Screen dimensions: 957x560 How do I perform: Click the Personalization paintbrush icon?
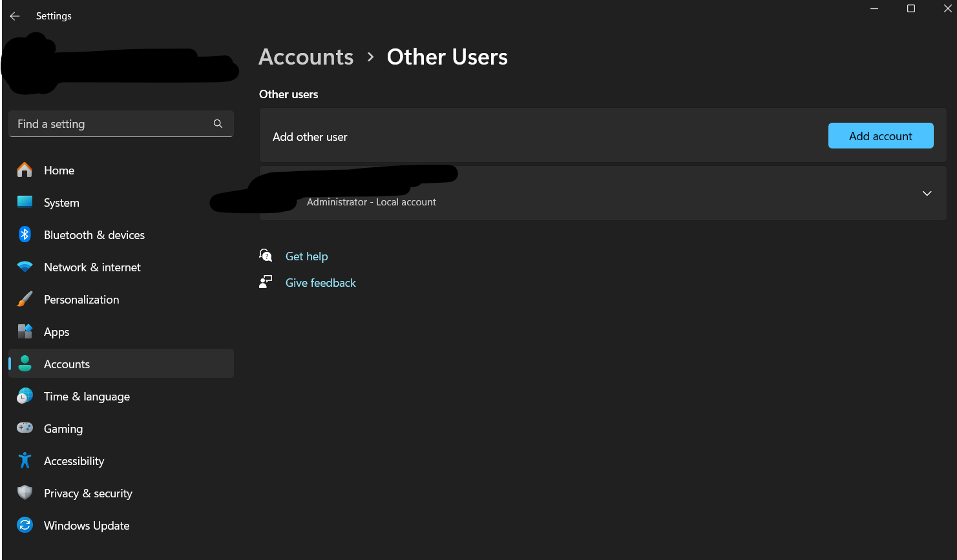click(x=25, y=299)
